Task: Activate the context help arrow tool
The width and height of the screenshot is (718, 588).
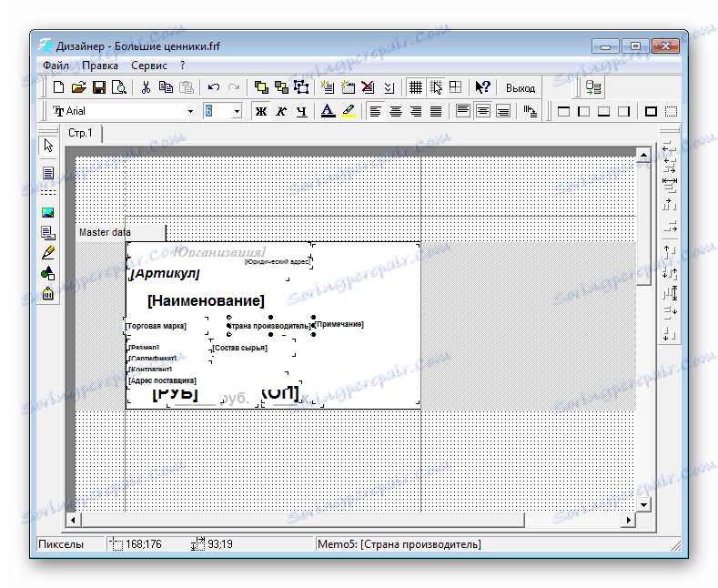Action: coord(482,87)
